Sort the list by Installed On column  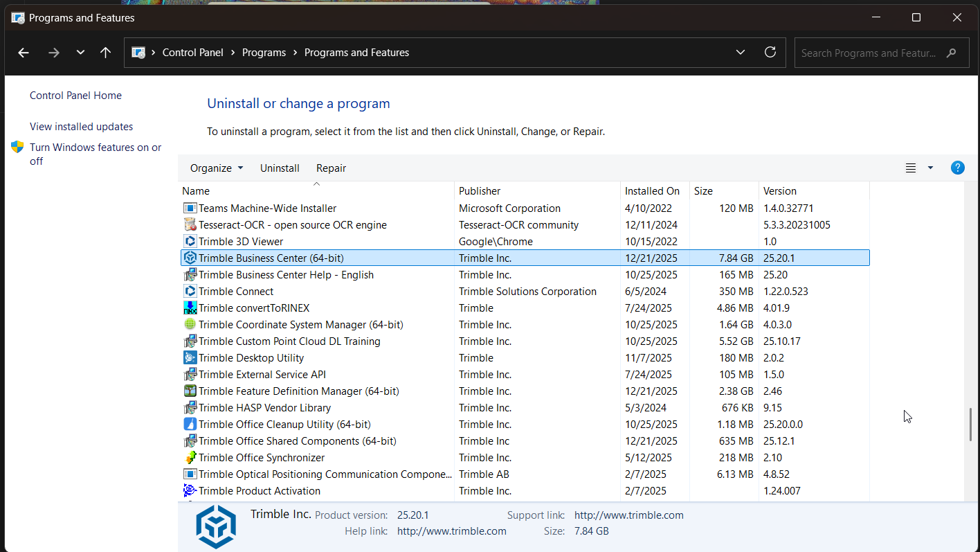coord(652,191)
